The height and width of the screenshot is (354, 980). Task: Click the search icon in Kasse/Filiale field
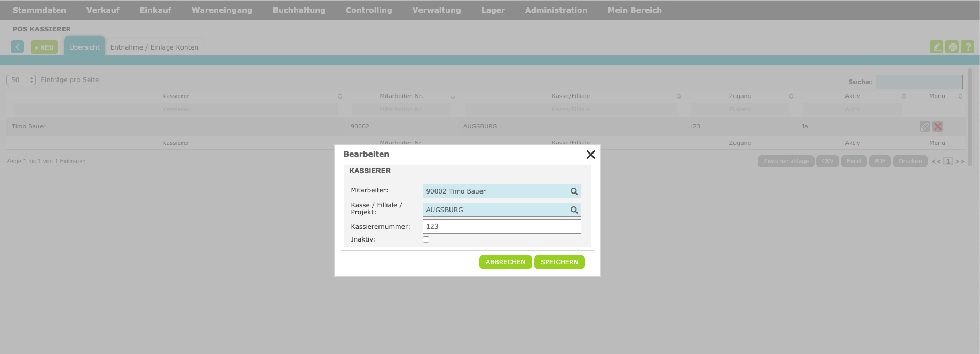(x=574, y=210)
